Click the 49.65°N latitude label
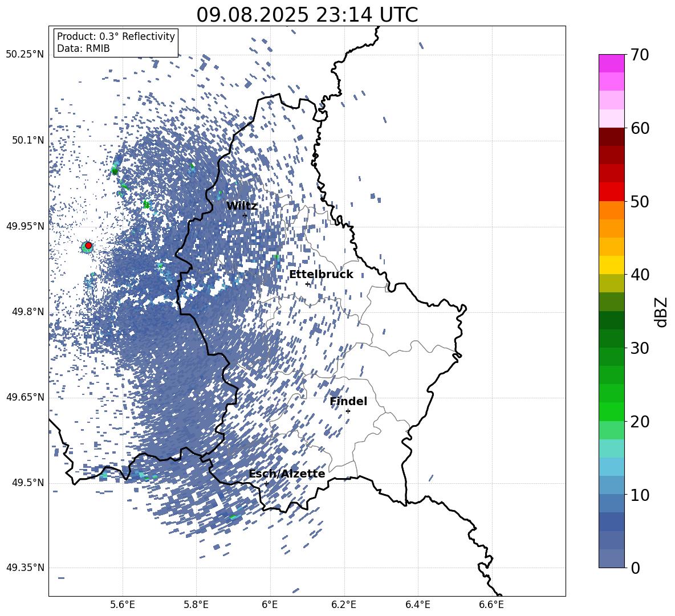Image resolution: width=675 pixels, height=616 pixels. tap(25, 397)
